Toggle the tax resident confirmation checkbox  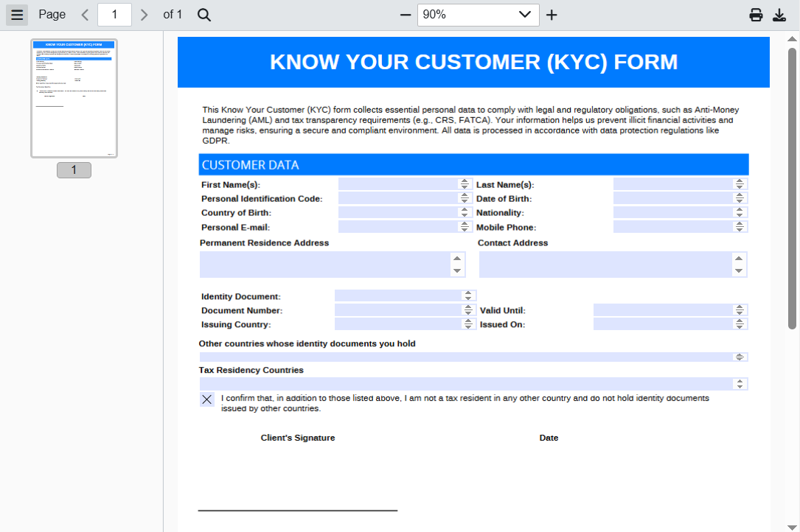point(206,399)
